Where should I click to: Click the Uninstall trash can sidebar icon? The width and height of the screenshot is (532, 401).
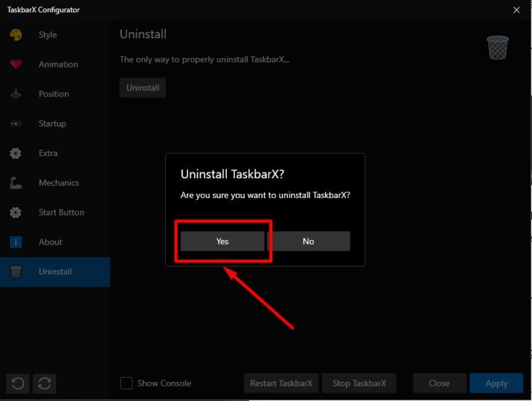pyautogui.click(x=16, y=272)
